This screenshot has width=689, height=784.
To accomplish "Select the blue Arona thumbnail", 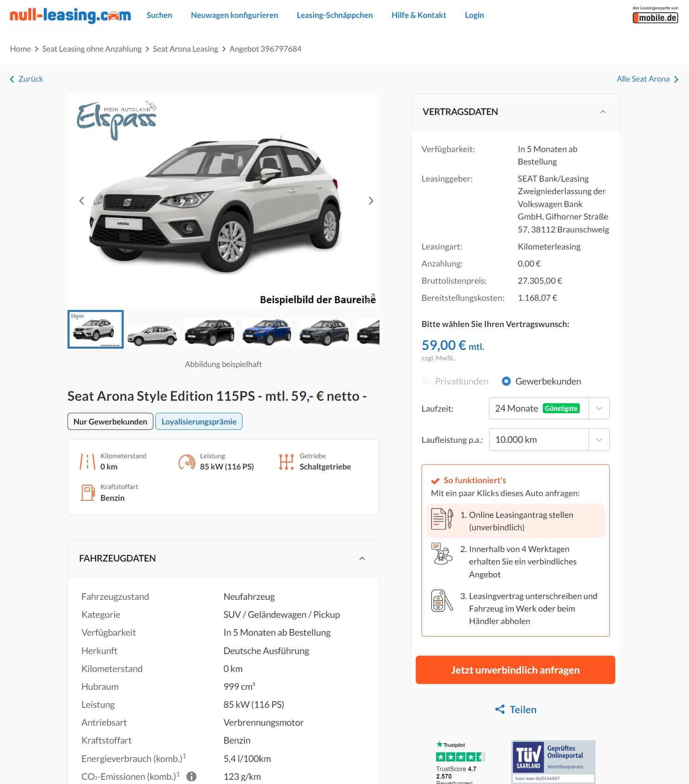I will click(267, 332).
